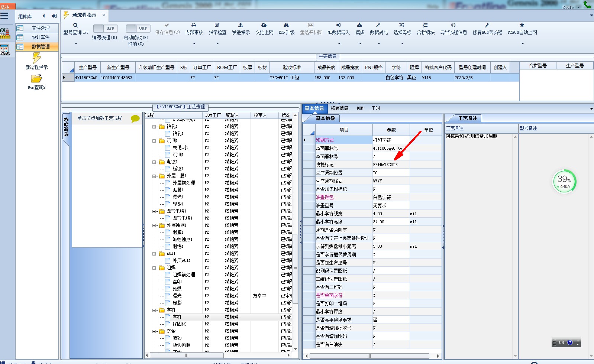
Task: Run 指示检查 instruction check
Action: pyautogui.click(x=217, y=29)
